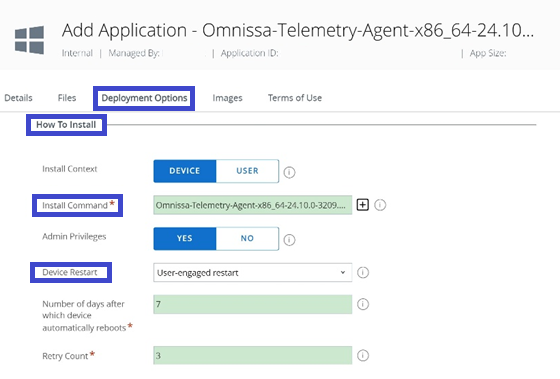Click the Install Command input field
The height and width of the screenshot is (379, 560).
(x=252, y=205)
